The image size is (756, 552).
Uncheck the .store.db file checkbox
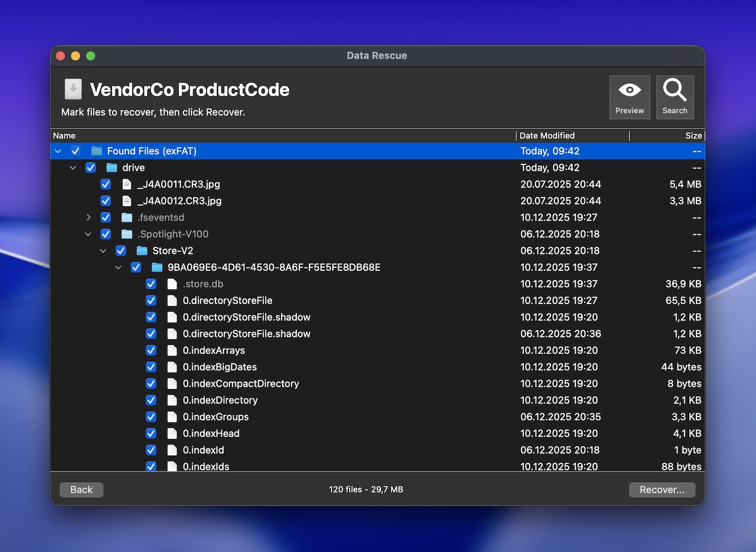pos(151,285)
